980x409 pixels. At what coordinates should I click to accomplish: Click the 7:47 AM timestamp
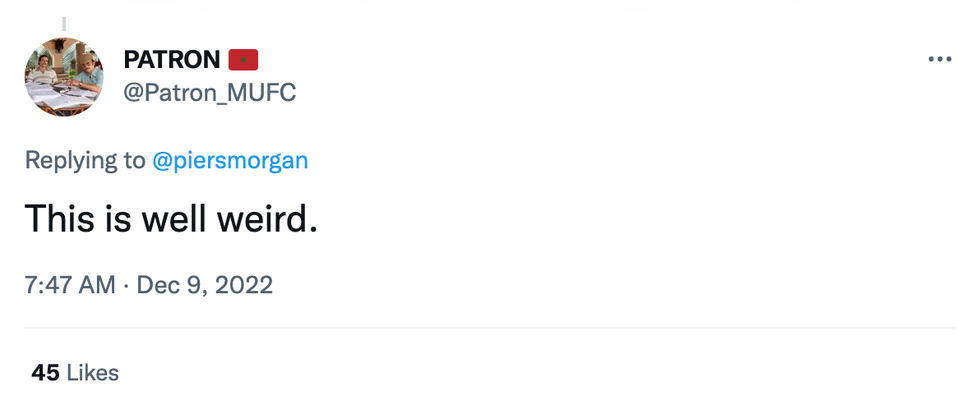pyautogui.click(x=70, y=285)
